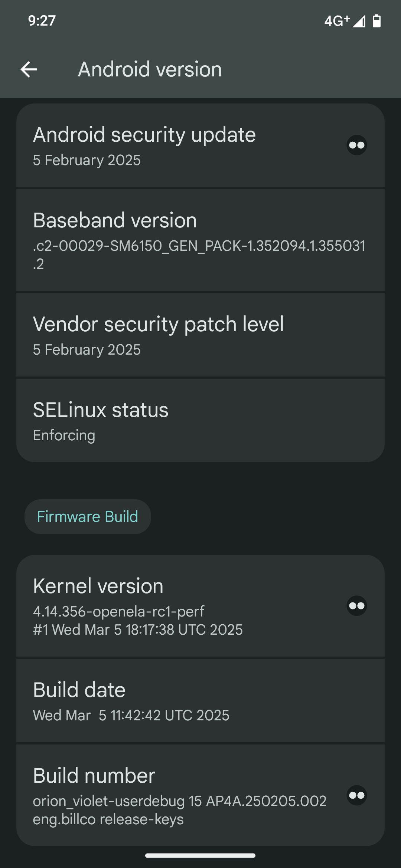Go back using the arrow icon

pos(29,69)
